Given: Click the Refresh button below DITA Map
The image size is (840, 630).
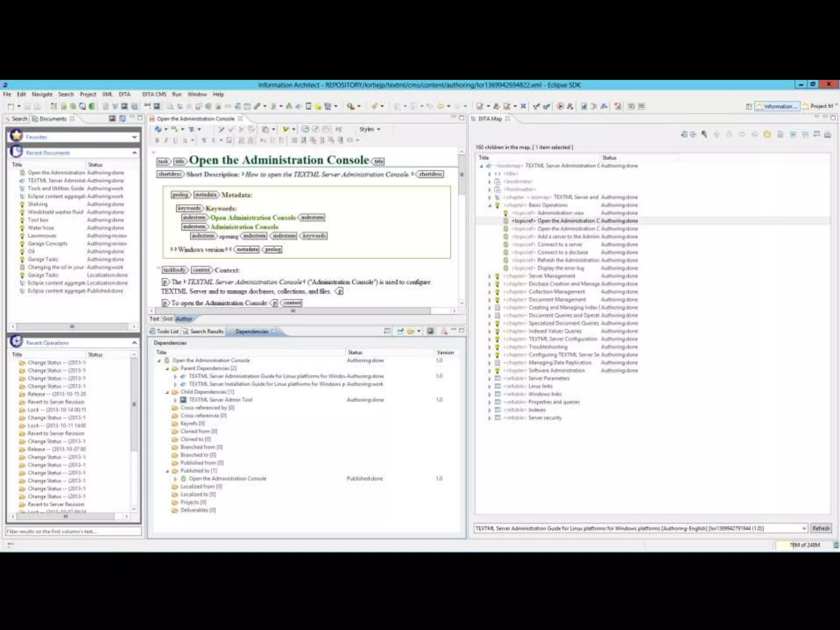Looking at the screenshot, I should click(x=821, y=528).
